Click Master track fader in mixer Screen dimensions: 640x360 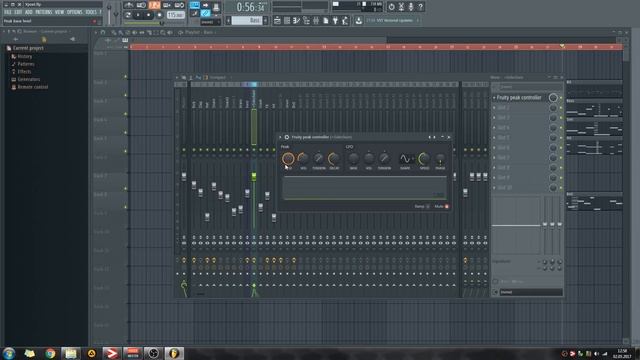[184, 176]
